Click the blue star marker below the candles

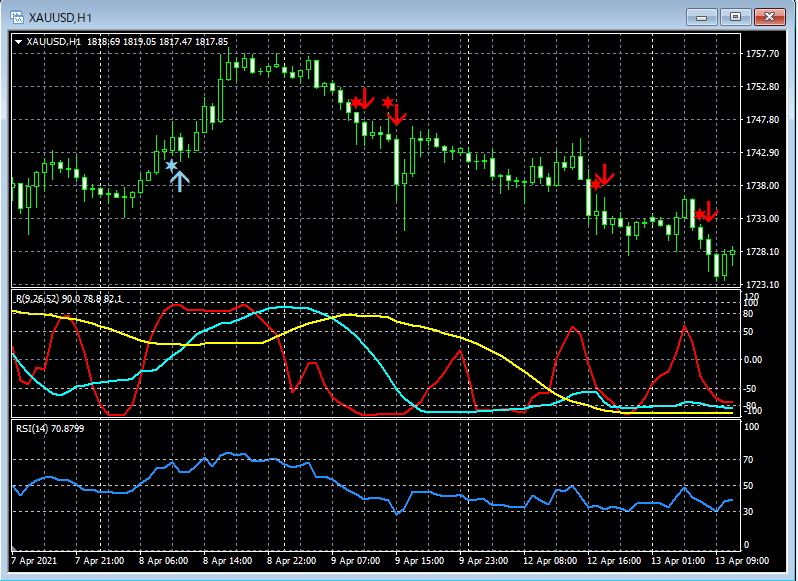171,165
